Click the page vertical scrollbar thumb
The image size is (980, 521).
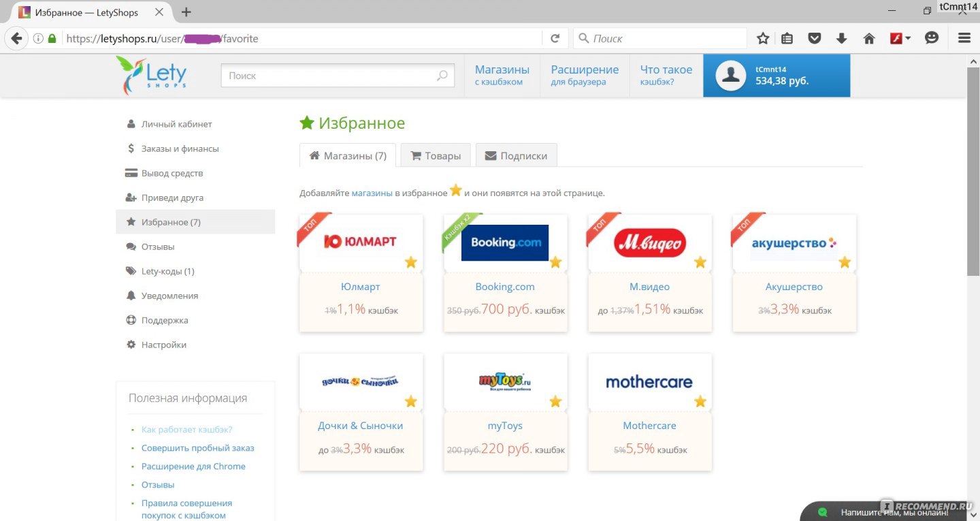pos(973,172)
